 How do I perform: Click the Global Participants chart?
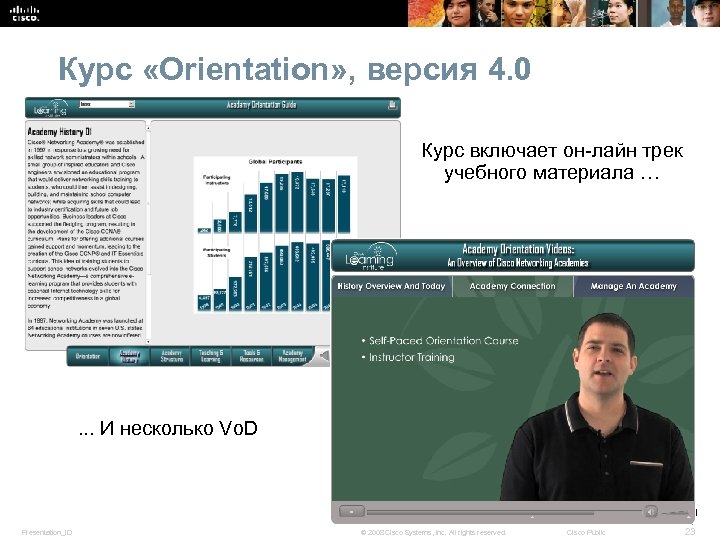point(275,235)
